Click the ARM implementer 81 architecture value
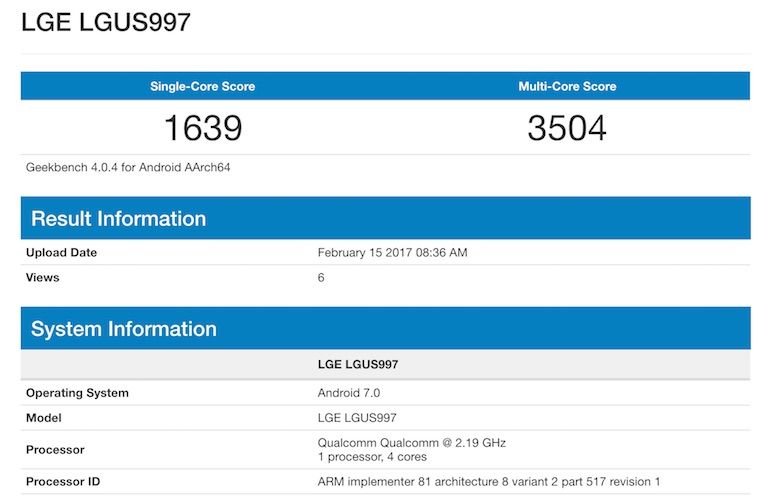782x496 pixels. tap(489, 482)
